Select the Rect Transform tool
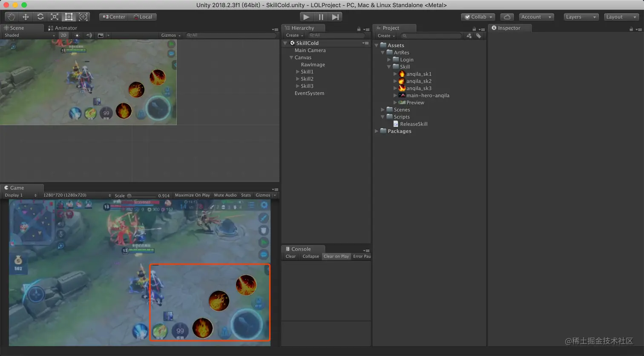 pyautogui.click(x=69, y=17)
